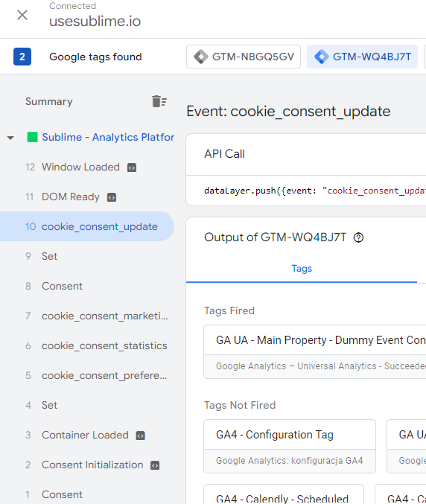Click the API Call section heading
The height and width of the screenshot is (504, 426).
point(224,154)
